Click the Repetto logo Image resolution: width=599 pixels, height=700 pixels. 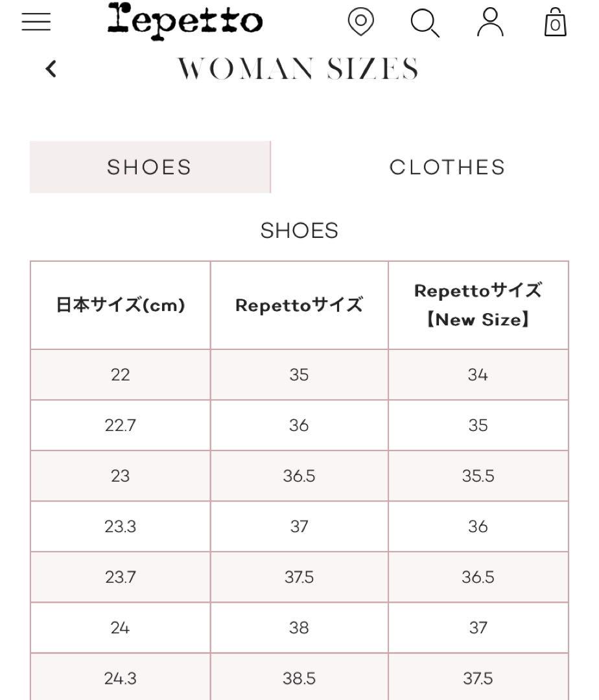click(185, 21)
